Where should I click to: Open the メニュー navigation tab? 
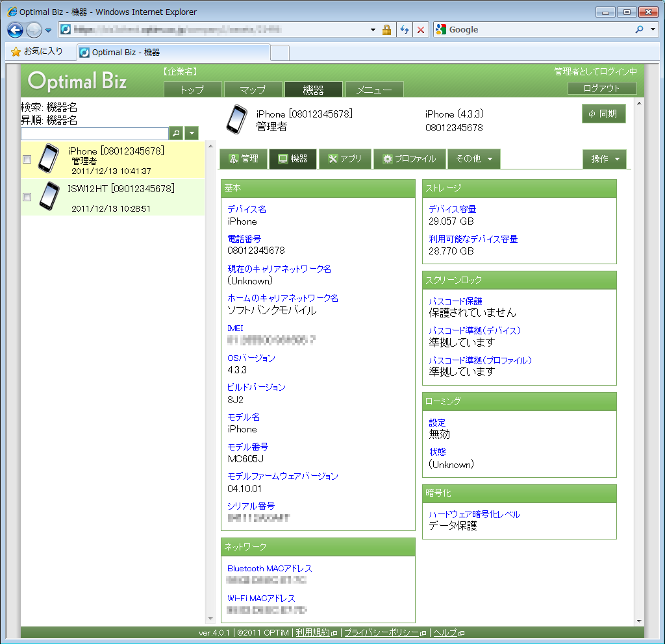[374, 90]
